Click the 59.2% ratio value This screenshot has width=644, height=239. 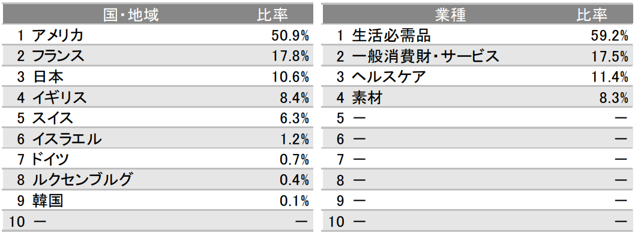tap(610, 36)
